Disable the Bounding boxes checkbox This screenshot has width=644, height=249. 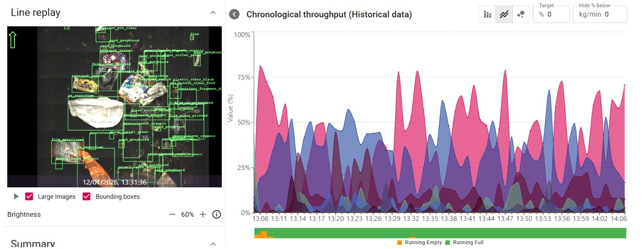[87, 197]
